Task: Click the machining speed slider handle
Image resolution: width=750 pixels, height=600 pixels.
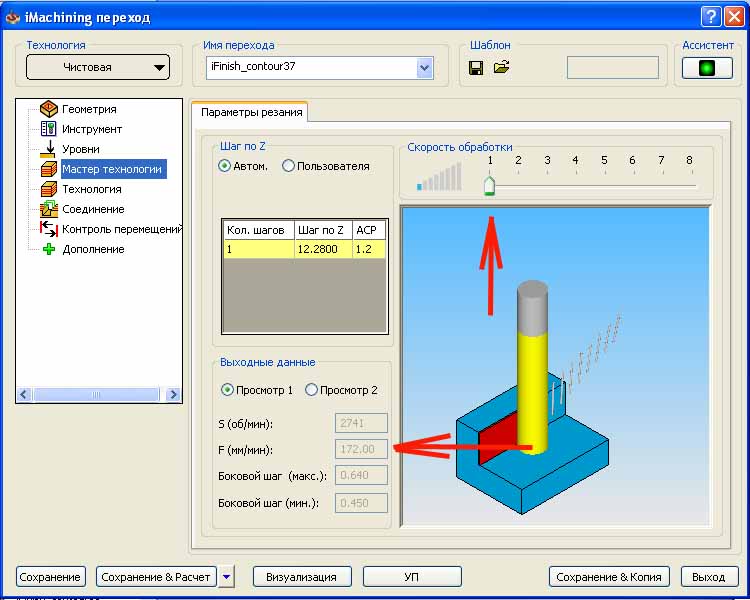Action: point(489,185)
